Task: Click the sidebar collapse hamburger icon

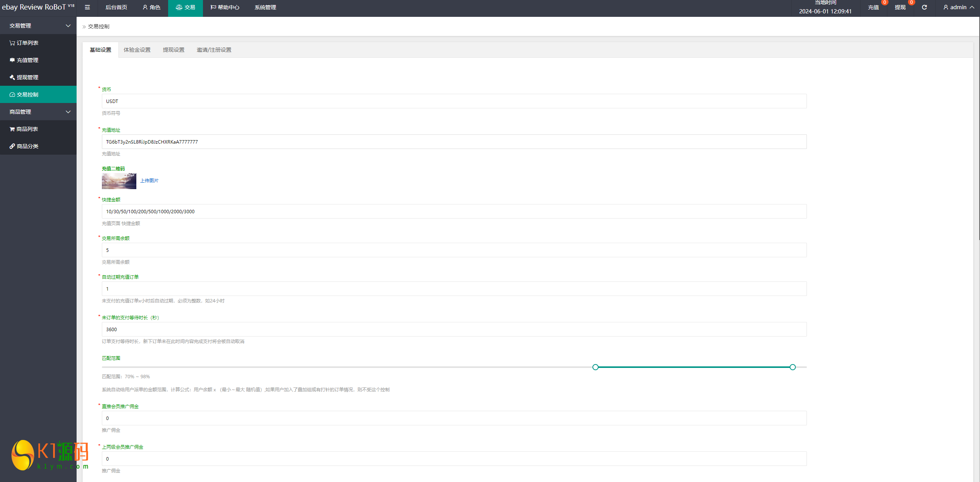Action: pos(87,7)
